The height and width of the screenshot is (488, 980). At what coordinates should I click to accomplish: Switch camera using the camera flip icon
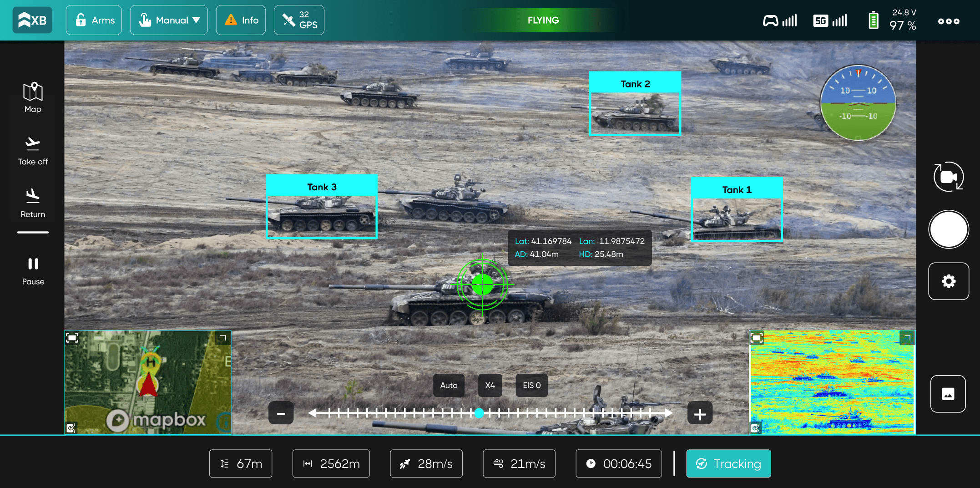point(948,177)
